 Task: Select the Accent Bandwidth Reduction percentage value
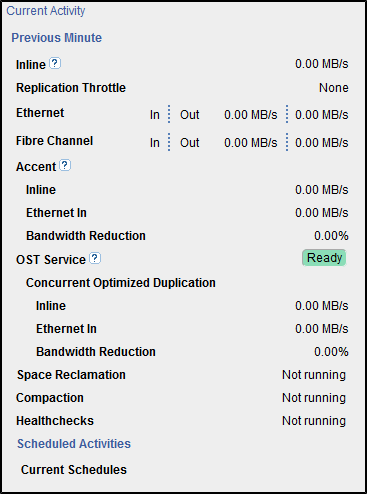(331, 236)
